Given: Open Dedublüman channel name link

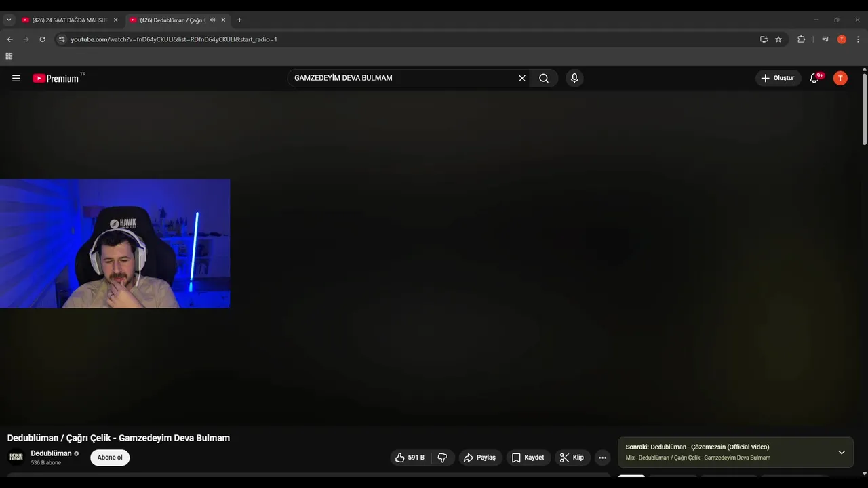Looking at the screenshot, I should click(51, 453).
